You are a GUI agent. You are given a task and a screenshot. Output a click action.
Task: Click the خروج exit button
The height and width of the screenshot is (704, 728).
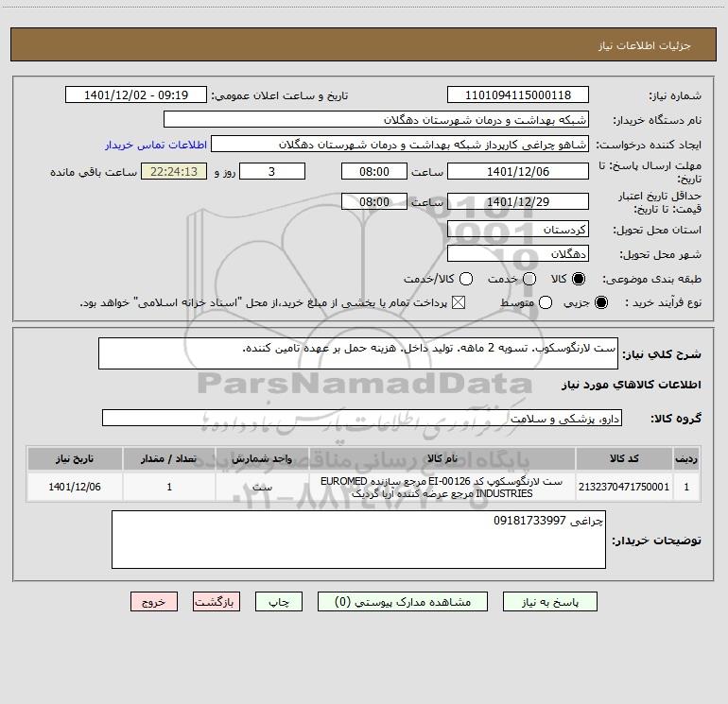point(154,602)
